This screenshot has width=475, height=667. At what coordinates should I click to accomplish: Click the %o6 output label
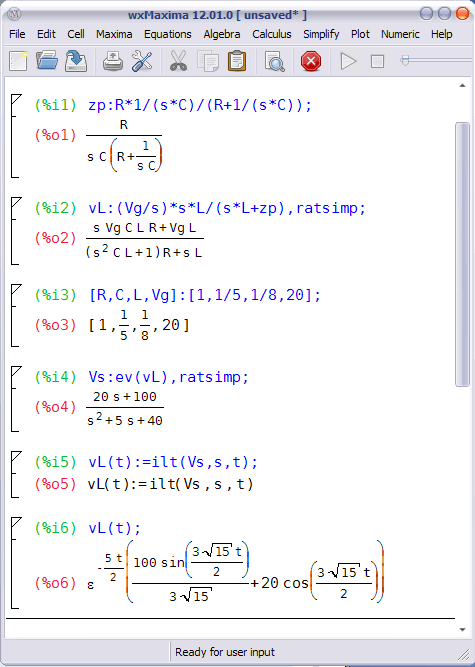point(55,583)
